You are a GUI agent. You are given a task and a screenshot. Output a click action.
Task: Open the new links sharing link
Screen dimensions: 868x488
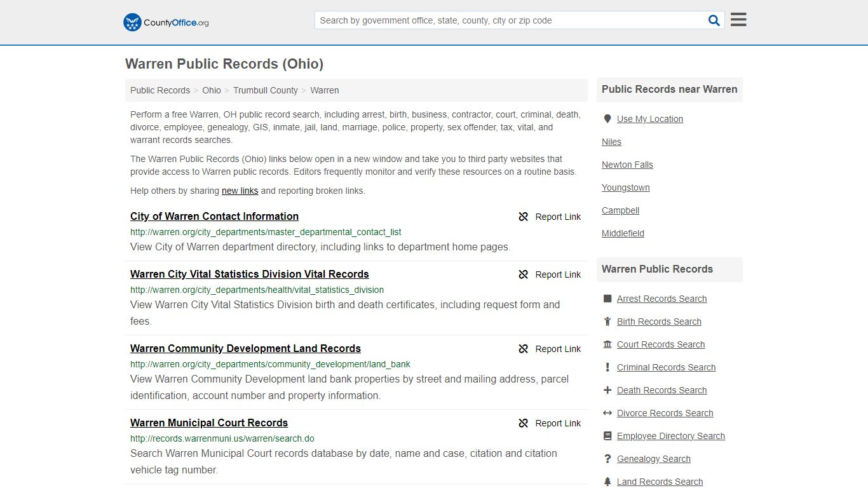point(240,191)
